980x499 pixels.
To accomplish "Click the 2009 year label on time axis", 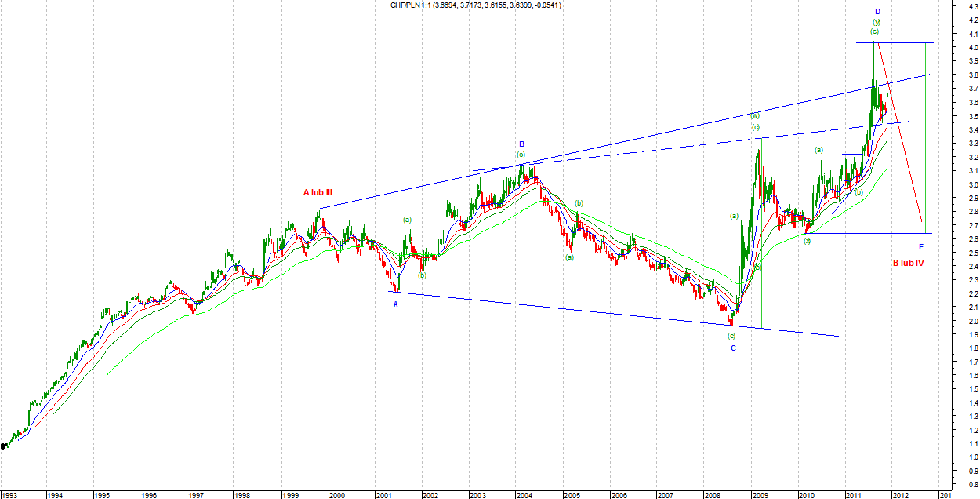I will click(x=760, y=494).
